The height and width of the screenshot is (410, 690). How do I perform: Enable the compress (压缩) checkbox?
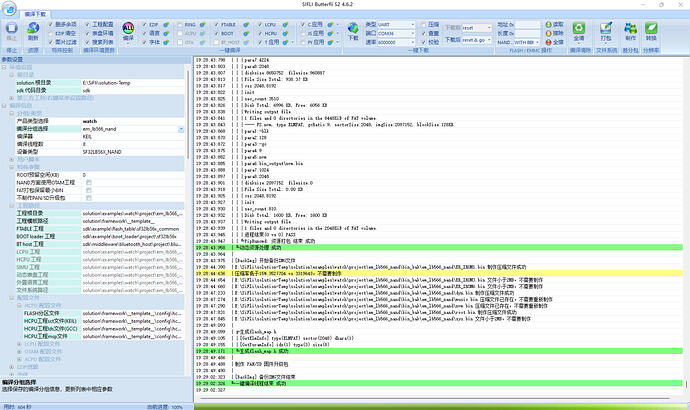click(x=423, y=25)
